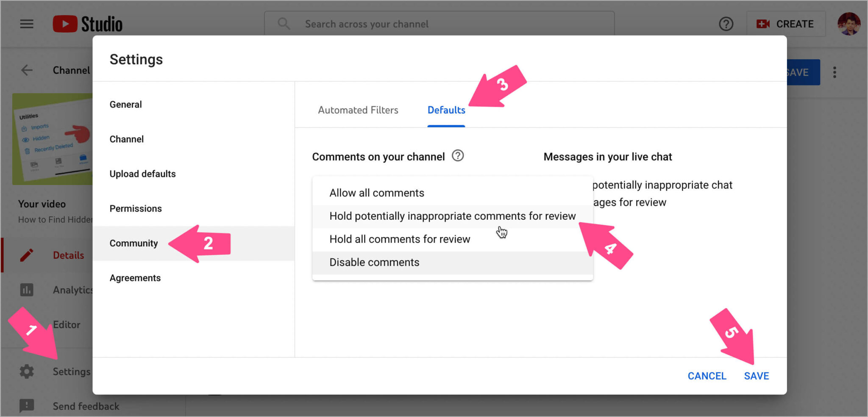Open the Comments on your channel help icon
Screen dimensions: 868x417
[x=458, y=156]
